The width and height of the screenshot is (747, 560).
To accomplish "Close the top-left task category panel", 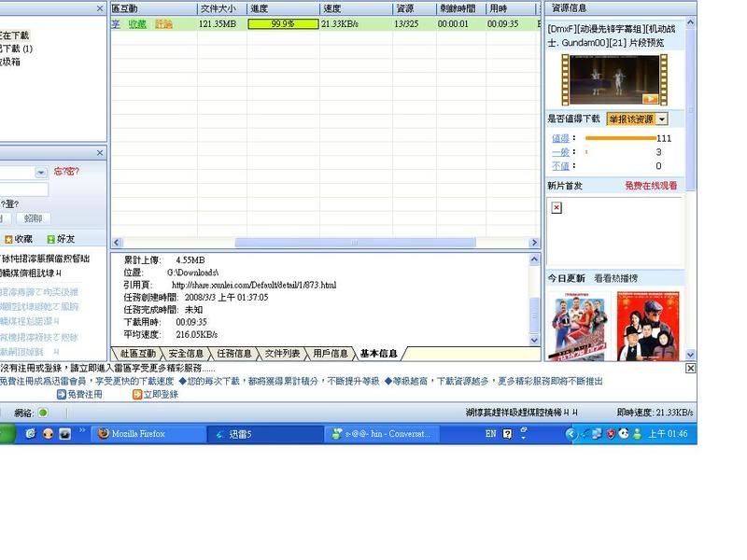I will pyautogui.click(x=100, y=8).
